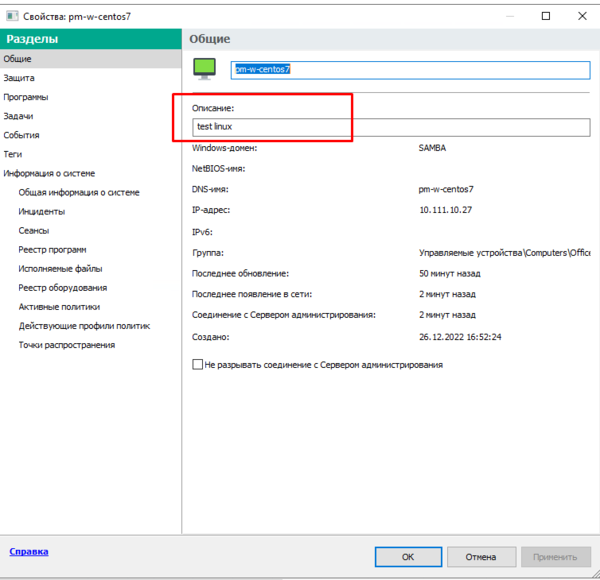The height and width of the screenshot is (580, 600).
Task: Click the Windows-домен label
Action: 224,148
